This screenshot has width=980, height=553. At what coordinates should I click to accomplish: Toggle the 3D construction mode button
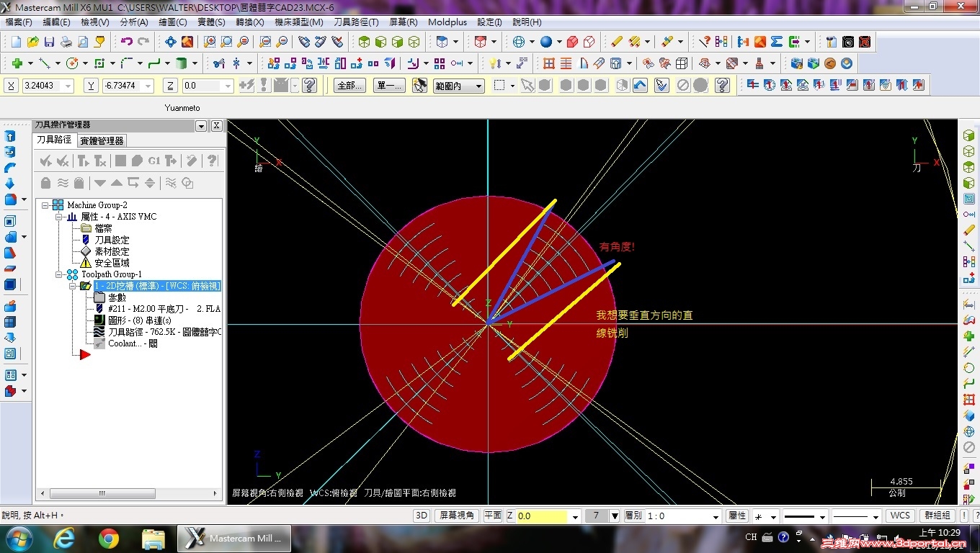pyautogui.click(x=422, y=516)
